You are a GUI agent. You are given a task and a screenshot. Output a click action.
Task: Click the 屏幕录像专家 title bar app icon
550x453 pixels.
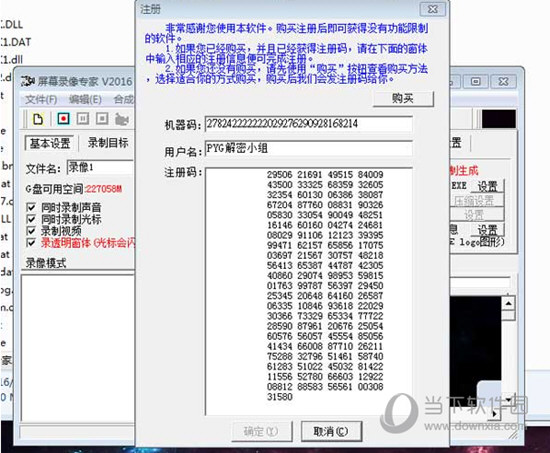point(27,81)
